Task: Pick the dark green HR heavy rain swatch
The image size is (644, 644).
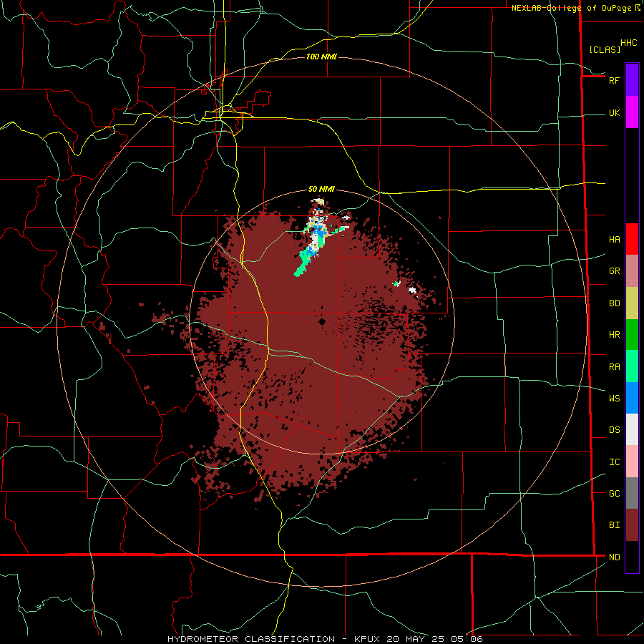Action: (632, 335)
